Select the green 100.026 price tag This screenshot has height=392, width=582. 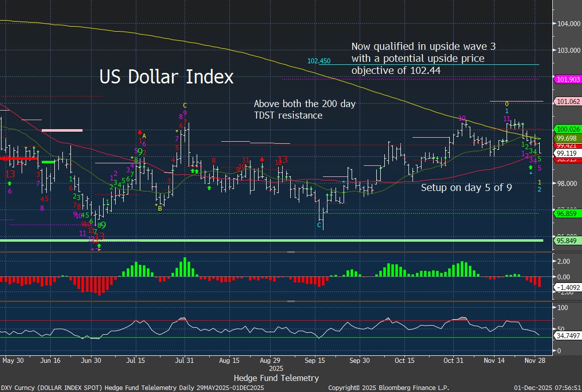tap(566, 129)
